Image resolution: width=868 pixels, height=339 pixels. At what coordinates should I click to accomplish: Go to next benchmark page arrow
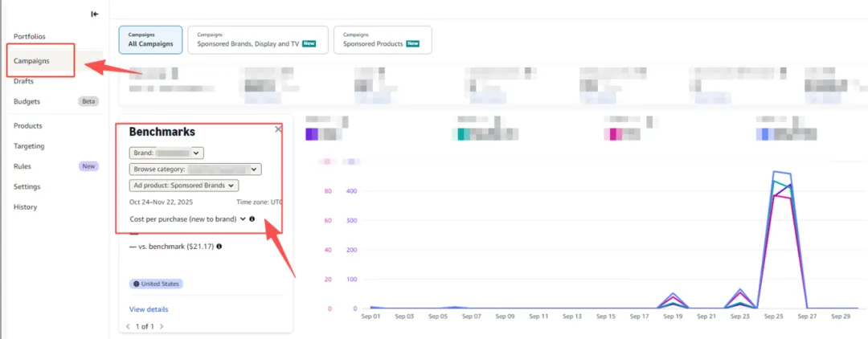point(162,327)
